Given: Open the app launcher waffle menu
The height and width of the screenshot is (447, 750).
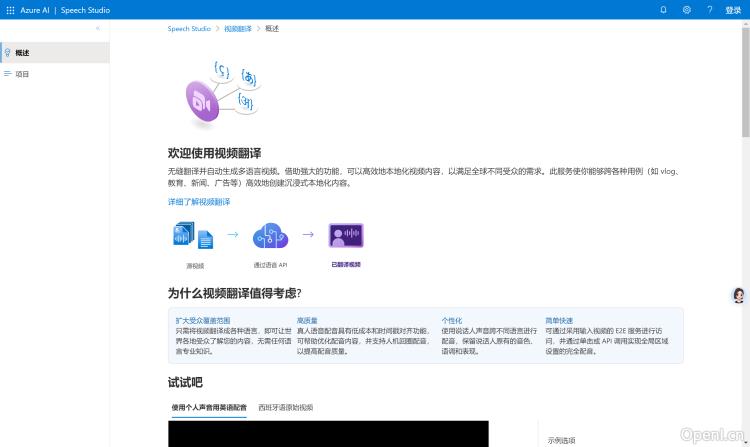Looking at the screenshot, I should [10, 9].
